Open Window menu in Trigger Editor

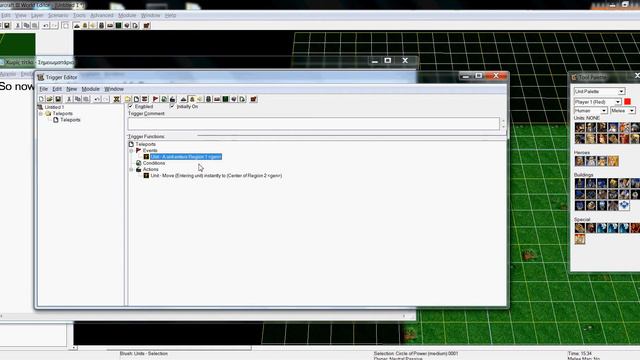[x=114, y=89]
